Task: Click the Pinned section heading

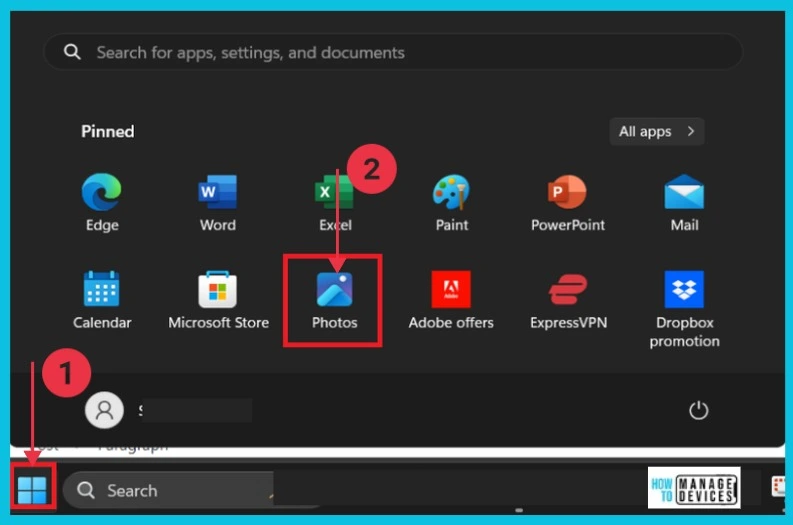Action: [x=108, y=132]
